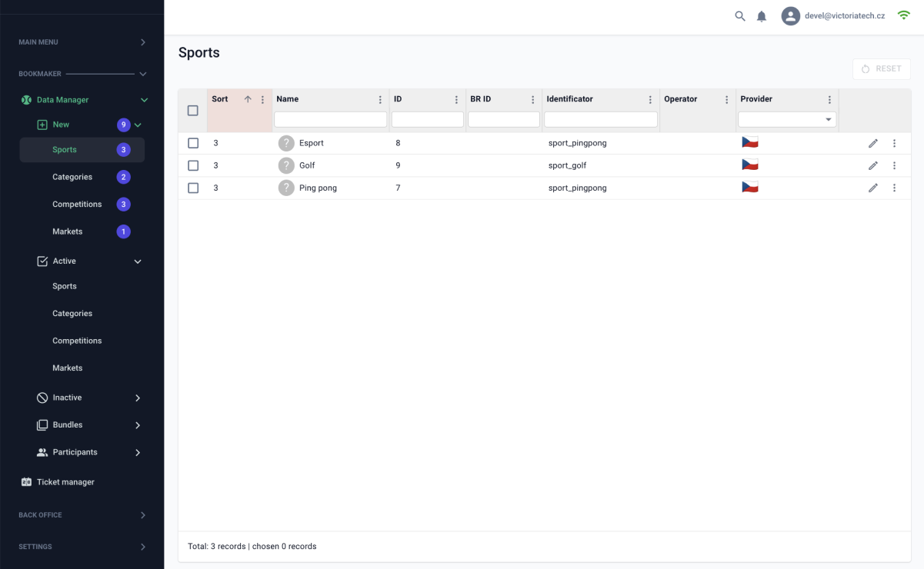The width and height of the screenshot is (924, 569).
Task: Click the pencil edit icon for Esport
Action: pyautogui.click(x=873, y=144)
